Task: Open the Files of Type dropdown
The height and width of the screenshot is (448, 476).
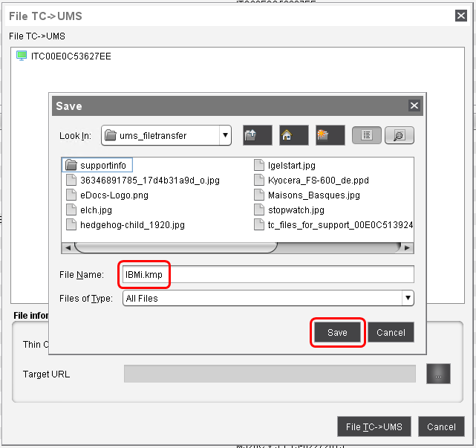Action: (407, 298)
